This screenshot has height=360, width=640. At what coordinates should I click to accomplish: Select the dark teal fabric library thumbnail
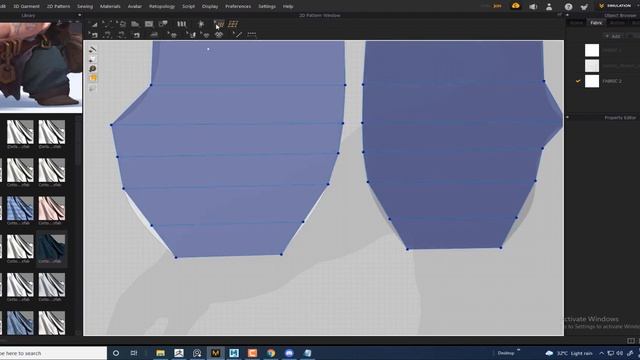51,247
